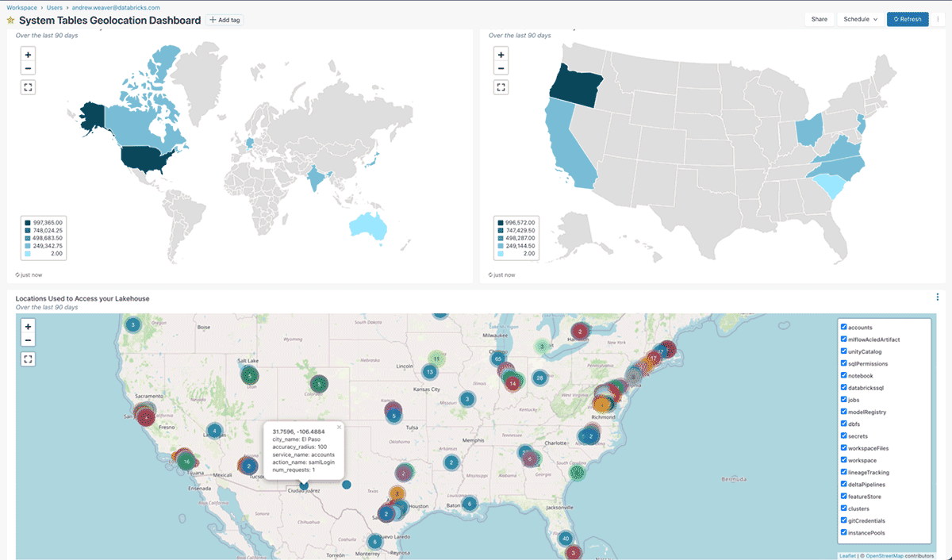Screen dimensions: 952x560
Task: Click the Share button
Action: coord(820,19)
